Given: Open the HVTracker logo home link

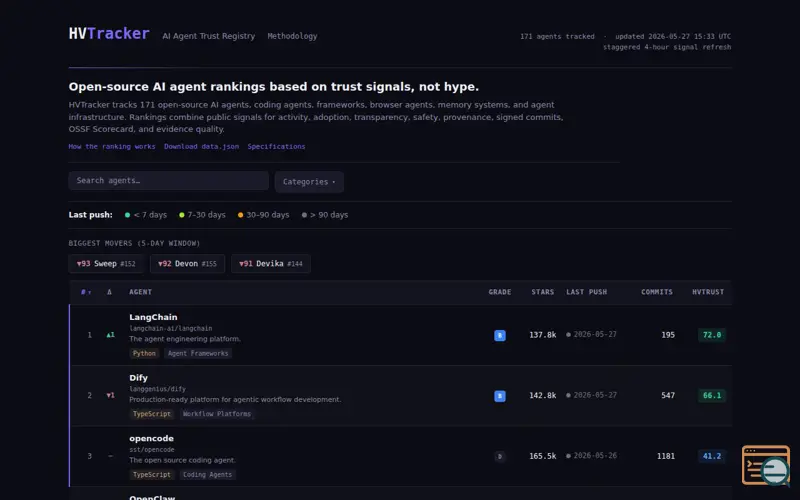Looking at the screenshot, I should point(109,34).
